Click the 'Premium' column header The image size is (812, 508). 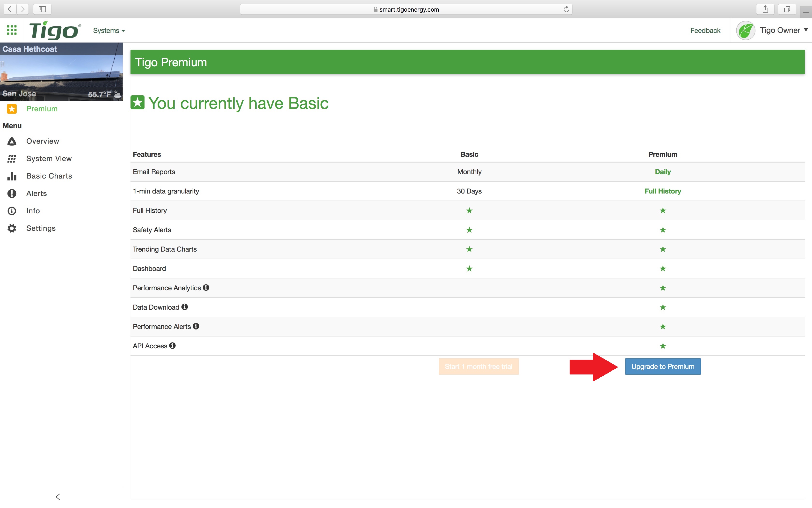(663, 154)
